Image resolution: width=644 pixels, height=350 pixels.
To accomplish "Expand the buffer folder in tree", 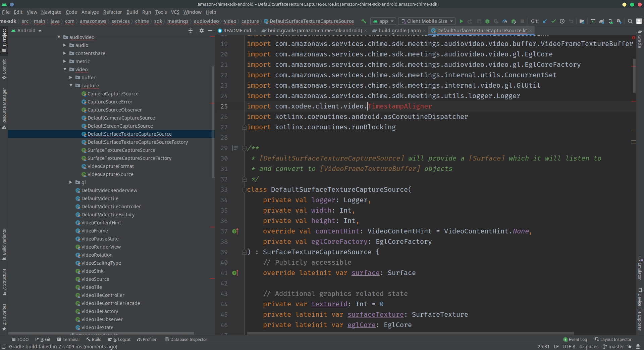I will (x=71, y=78).
